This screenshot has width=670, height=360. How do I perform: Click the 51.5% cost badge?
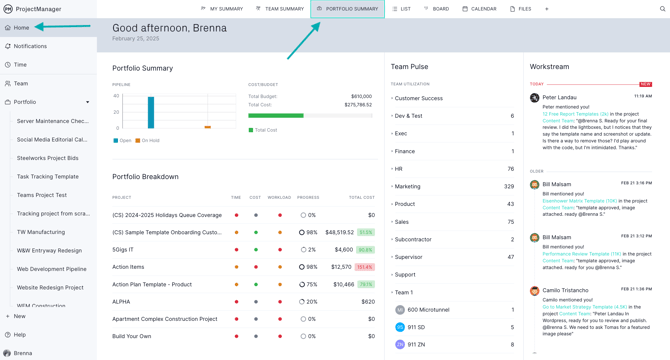365,232
